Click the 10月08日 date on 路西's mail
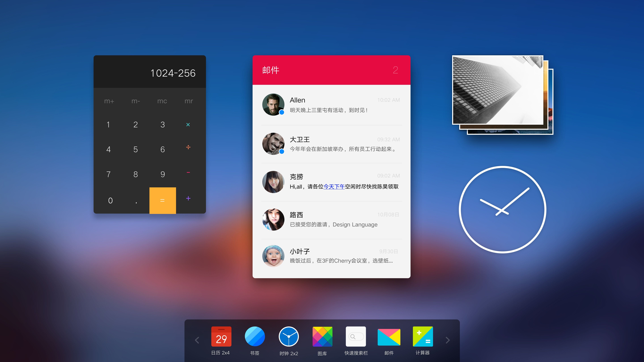Image resolution: width=644 pixels, height=362 pixels. pos(388,215)
